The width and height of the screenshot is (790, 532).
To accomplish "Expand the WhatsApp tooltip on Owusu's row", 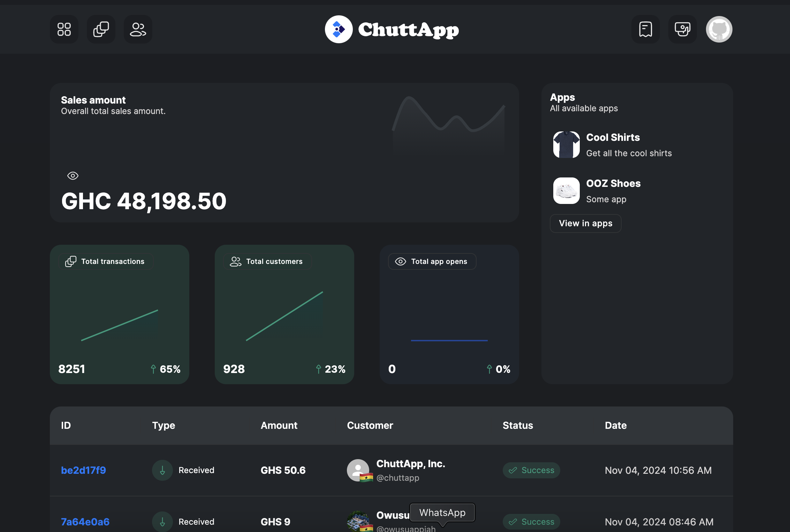I will click(x=442, y=512).
